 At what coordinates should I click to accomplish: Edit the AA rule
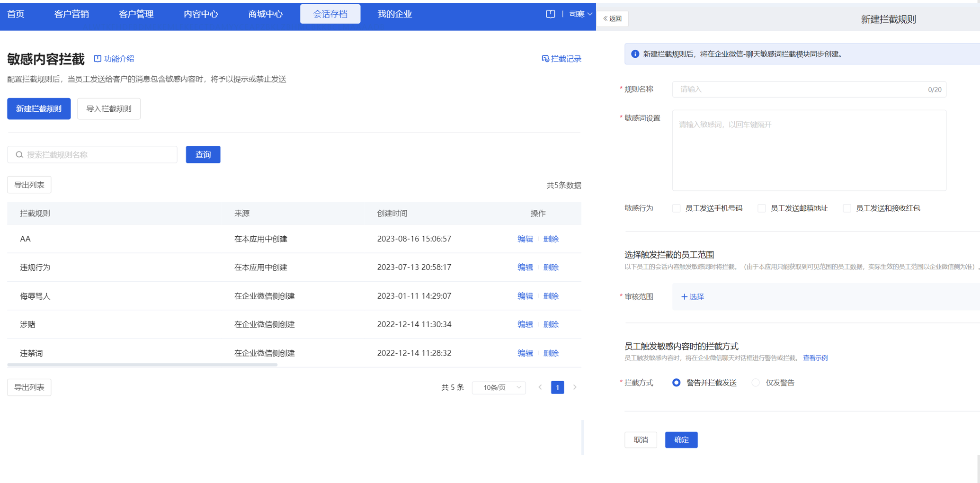pos(525,239)
